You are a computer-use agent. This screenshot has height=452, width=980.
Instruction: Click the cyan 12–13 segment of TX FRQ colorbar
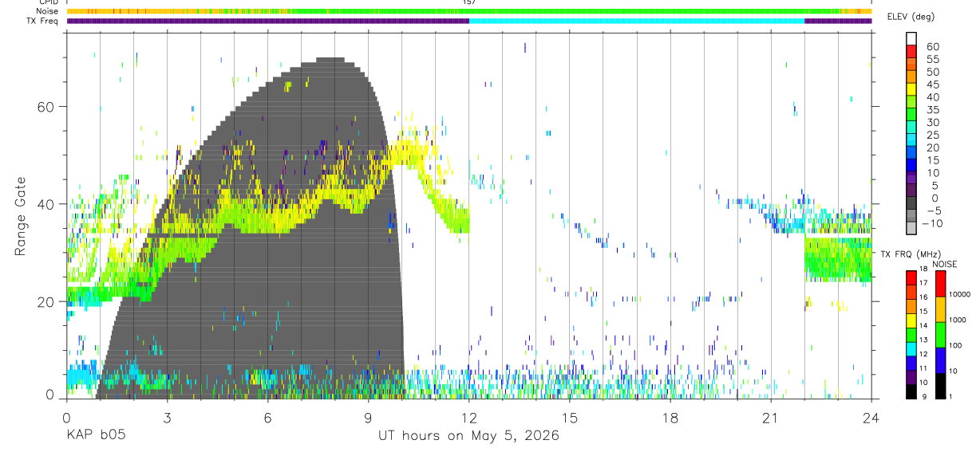911,349
